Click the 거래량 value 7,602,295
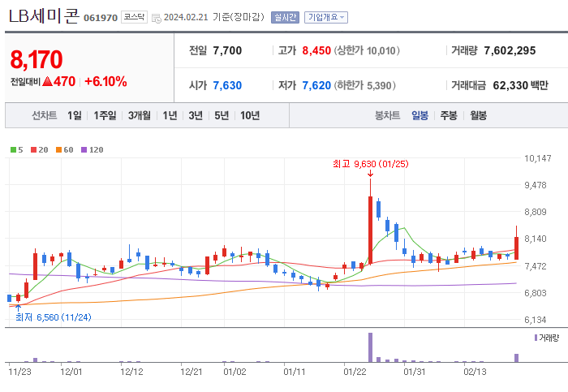Image resolution: width=568 pixels, height=392 pixels. (x=510, y=50)
